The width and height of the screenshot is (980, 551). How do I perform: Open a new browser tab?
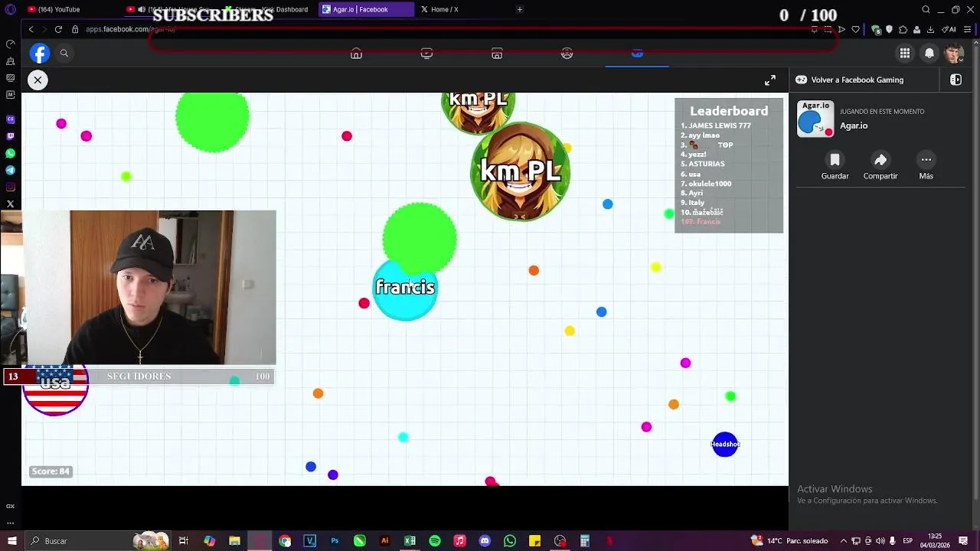(519, 9)
